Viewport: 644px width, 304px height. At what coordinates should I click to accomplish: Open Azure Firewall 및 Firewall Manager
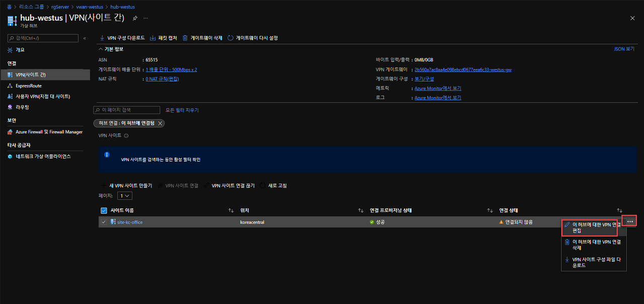click(45, 132)
